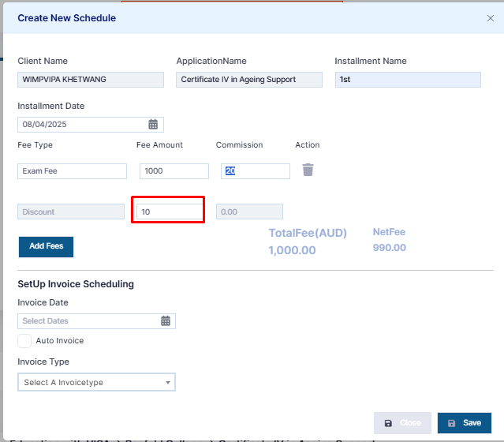Click the Invoice Date Select Dates field
This screenshot has width=504, height=442.
(x=96, y=321)
